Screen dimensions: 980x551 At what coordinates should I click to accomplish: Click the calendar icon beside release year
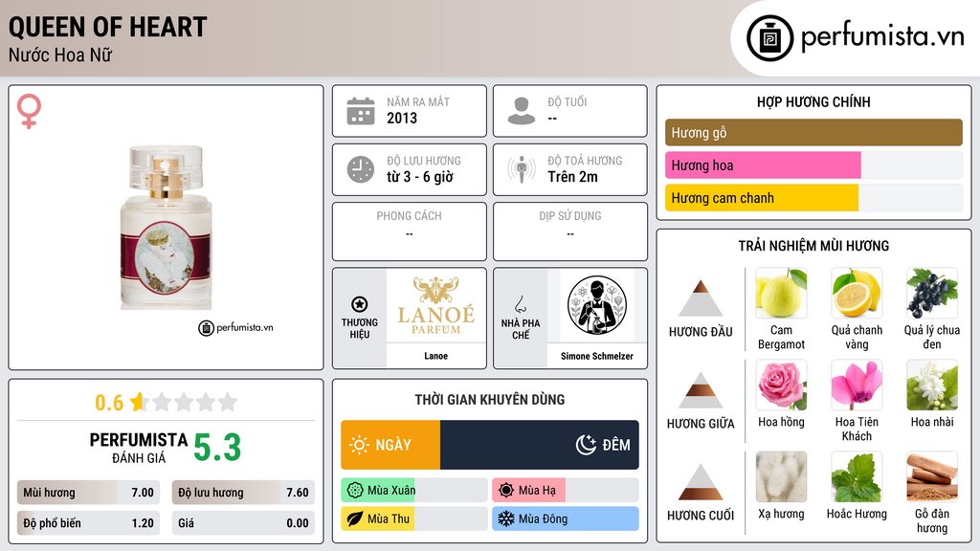point(361,111)
